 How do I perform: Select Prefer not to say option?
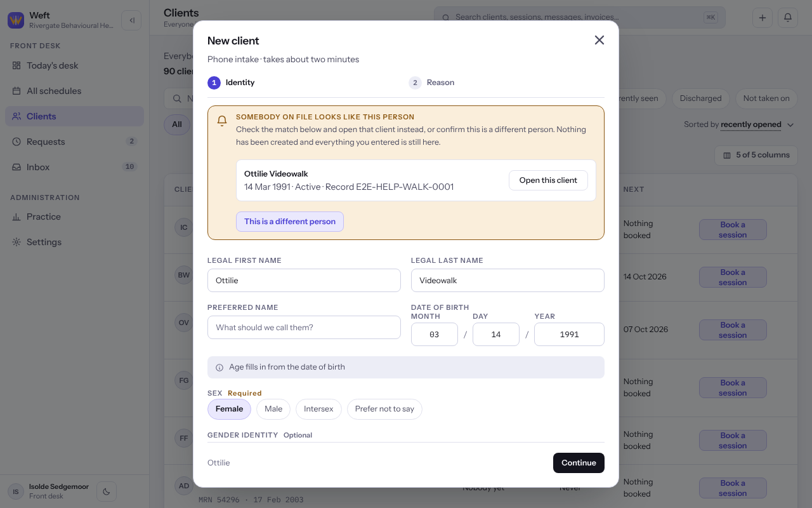pos(384,409)
